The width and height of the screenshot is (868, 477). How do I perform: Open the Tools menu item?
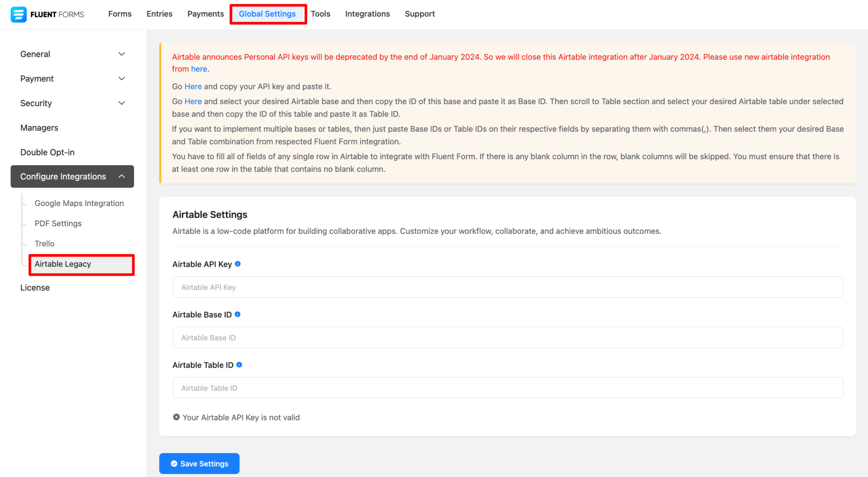[320, 14]
